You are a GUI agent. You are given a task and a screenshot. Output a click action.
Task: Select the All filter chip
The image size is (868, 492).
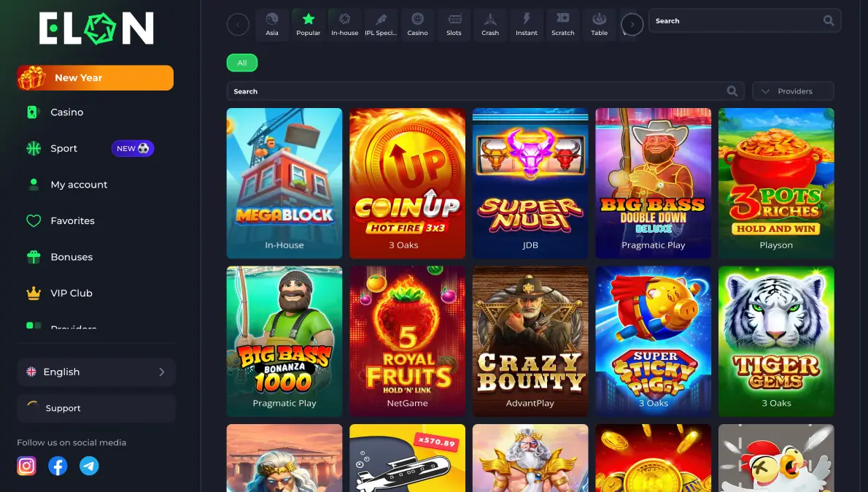click(242, 63)
